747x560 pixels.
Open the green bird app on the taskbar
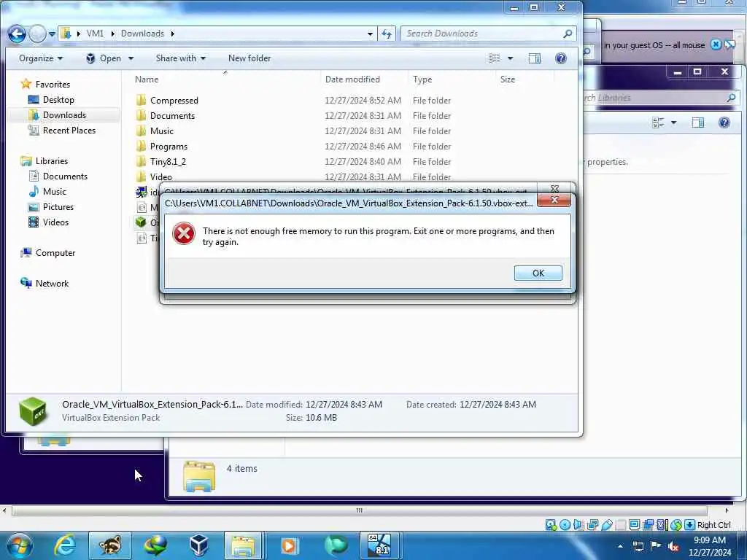pyautogui.click(x=336, y=545)
